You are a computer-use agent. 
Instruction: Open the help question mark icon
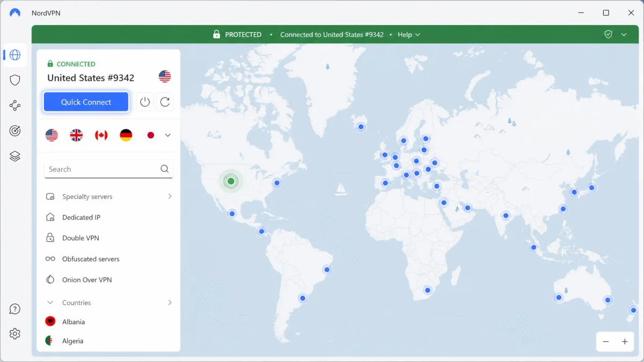15,309
